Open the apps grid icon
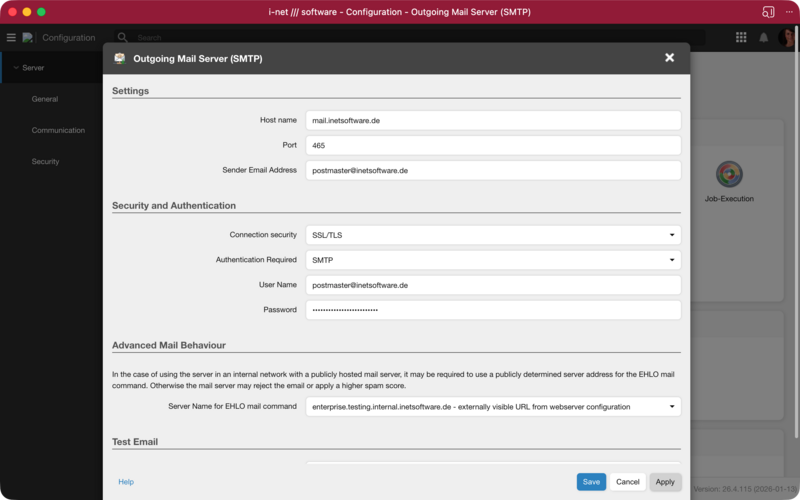The image size is (800, 500). [741, 37]
